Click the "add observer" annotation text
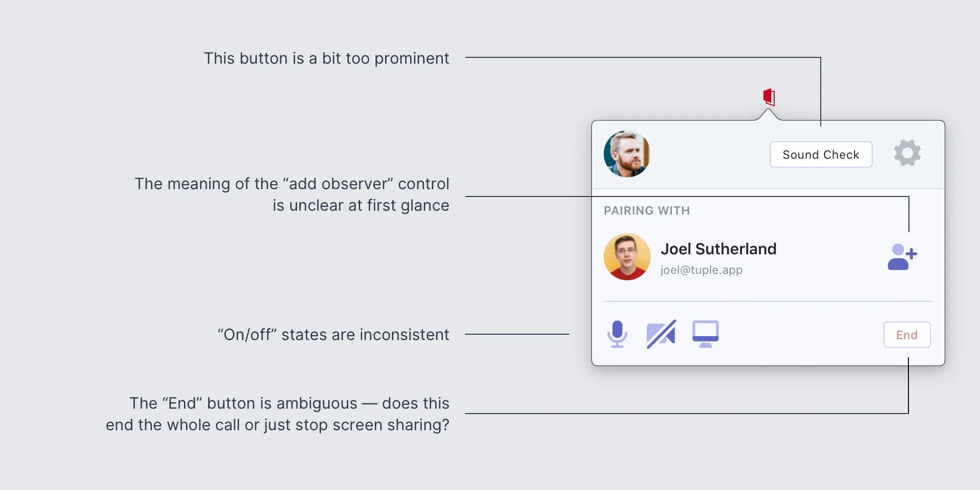Viewport: 980px width, 490px height. point(292,195)
